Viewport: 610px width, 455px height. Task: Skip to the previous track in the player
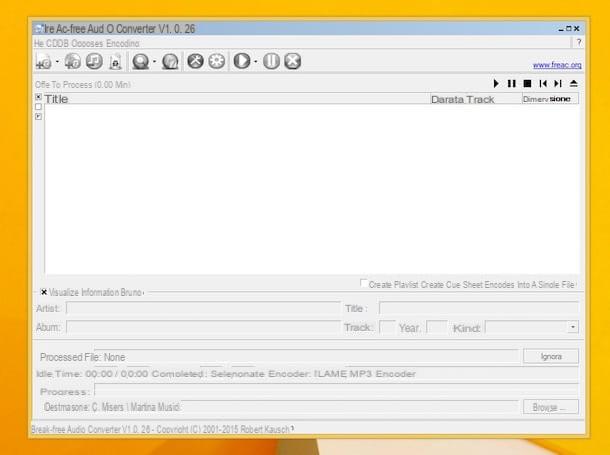click(x=543, y=84)
